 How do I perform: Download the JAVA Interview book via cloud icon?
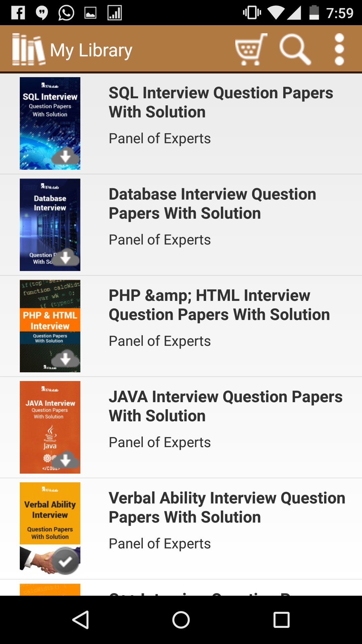tap(65, 460)
